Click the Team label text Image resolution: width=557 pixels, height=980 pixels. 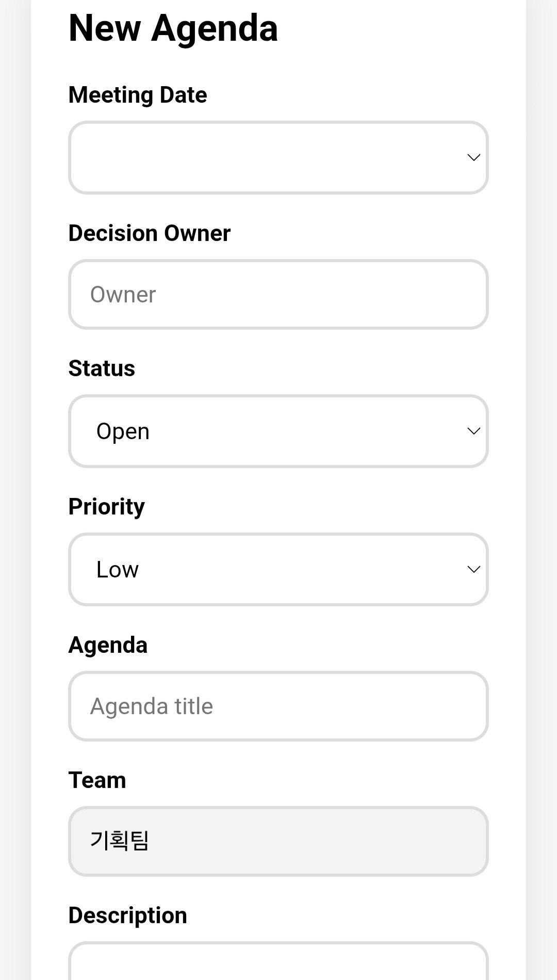point(97,780)
